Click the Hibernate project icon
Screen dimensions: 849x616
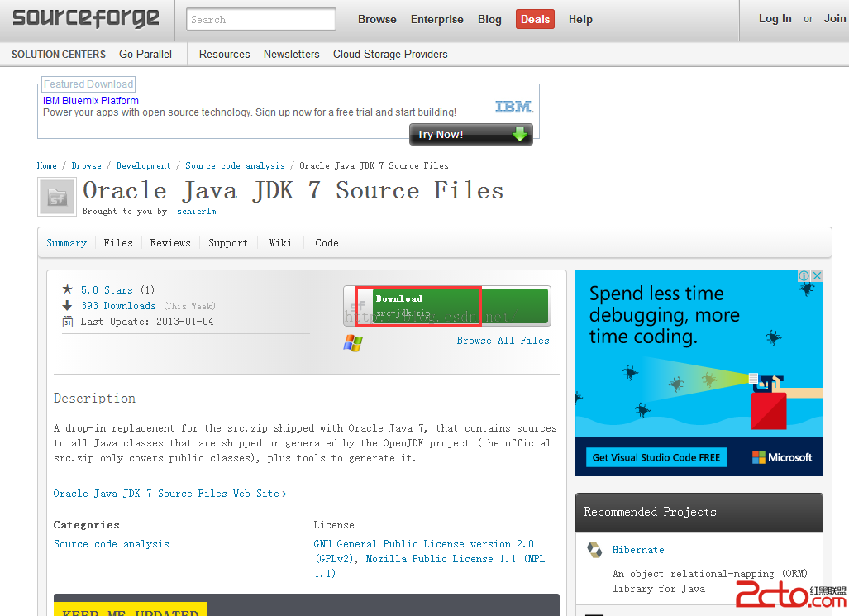(594, 550)
